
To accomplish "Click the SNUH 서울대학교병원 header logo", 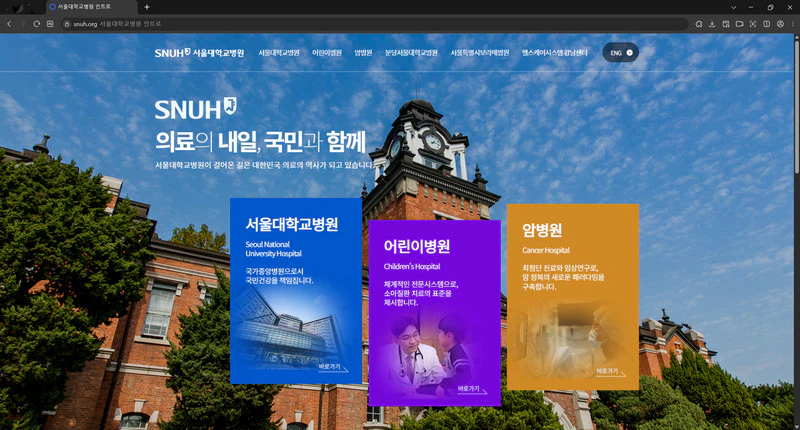I will click(x=199, y=53).
